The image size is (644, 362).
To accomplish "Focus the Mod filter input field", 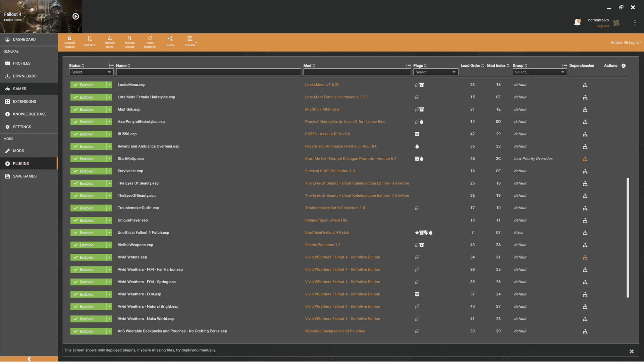I will click(357, 72).
